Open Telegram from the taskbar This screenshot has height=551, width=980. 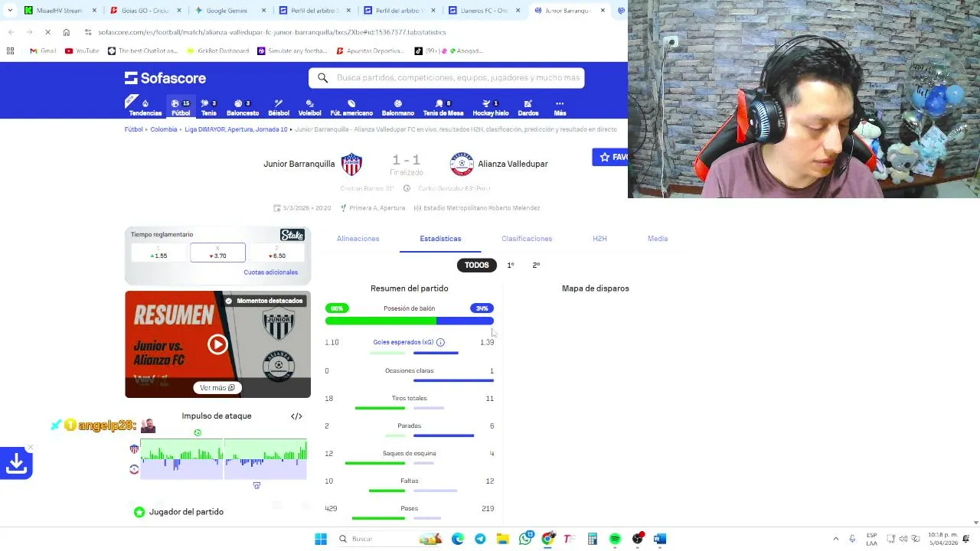480,540
